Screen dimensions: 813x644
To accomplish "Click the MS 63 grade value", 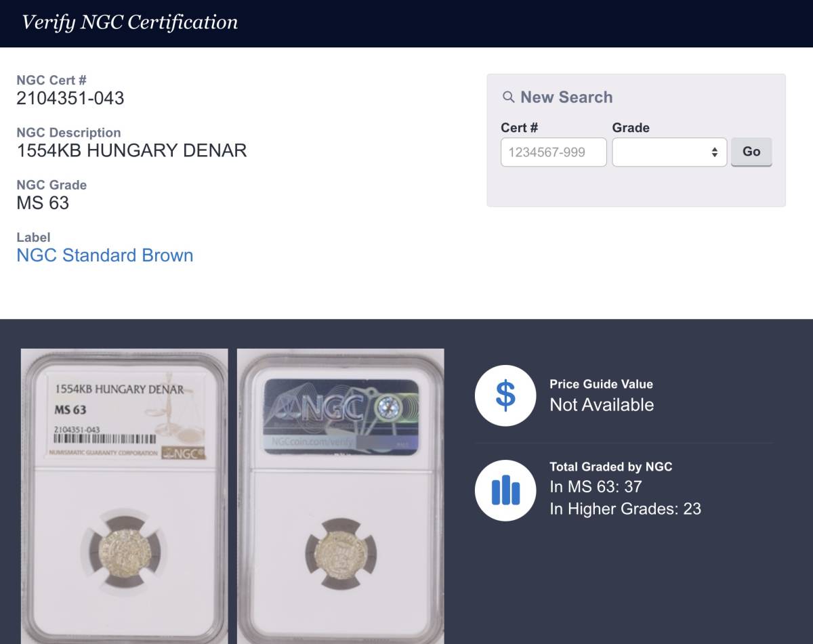I will (x=43, y=203).
